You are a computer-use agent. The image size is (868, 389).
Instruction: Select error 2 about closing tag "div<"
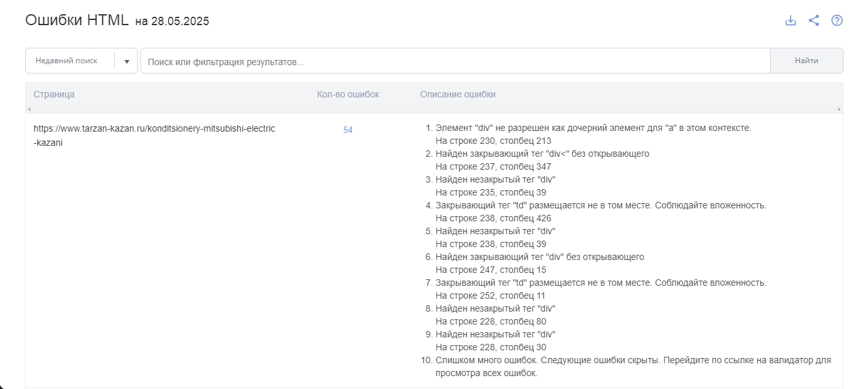(543, 160)
